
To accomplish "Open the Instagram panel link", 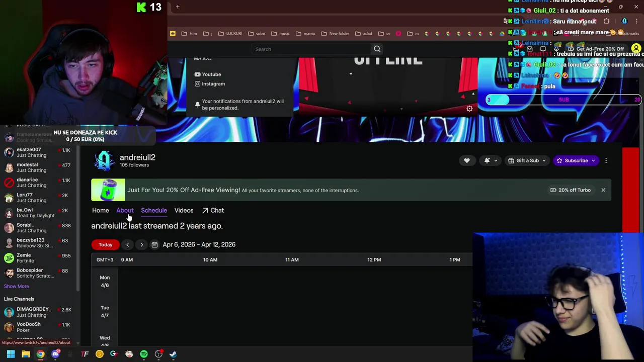I will pos(209,84).
